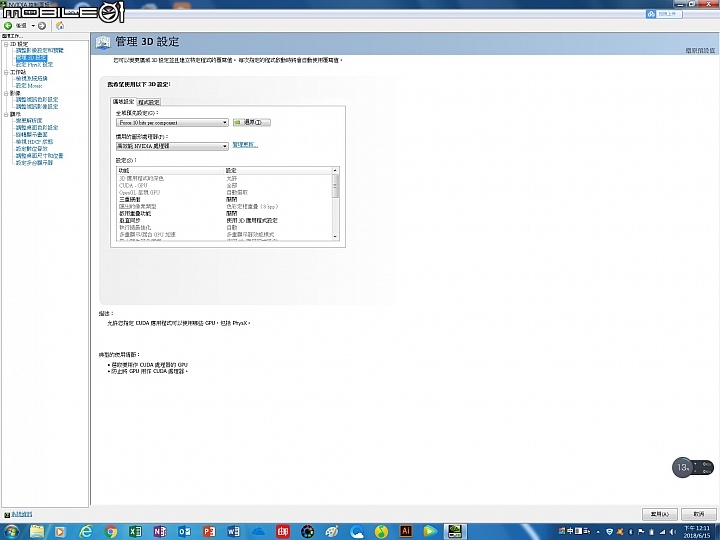
Task: Open adjust desktop size and position item
Action: click(x=39, y=156)
